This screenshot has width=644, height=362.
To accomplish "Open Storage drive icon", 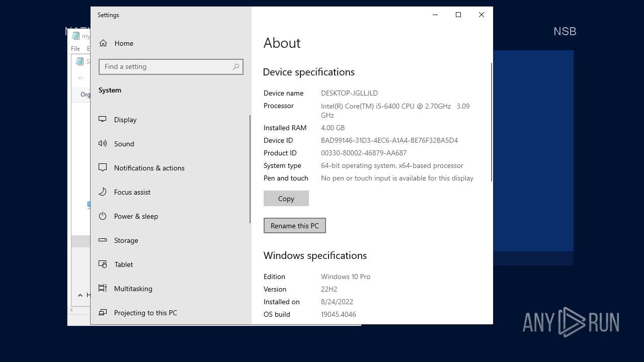I will click(103, 240).
